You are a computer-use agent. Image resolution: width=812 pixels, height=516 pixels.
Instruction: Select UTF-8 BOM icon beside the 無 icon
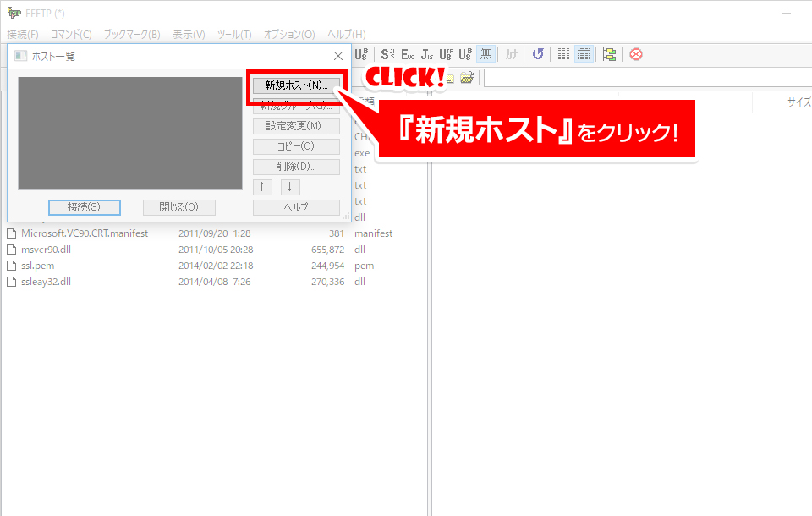[x=465, y=54]
